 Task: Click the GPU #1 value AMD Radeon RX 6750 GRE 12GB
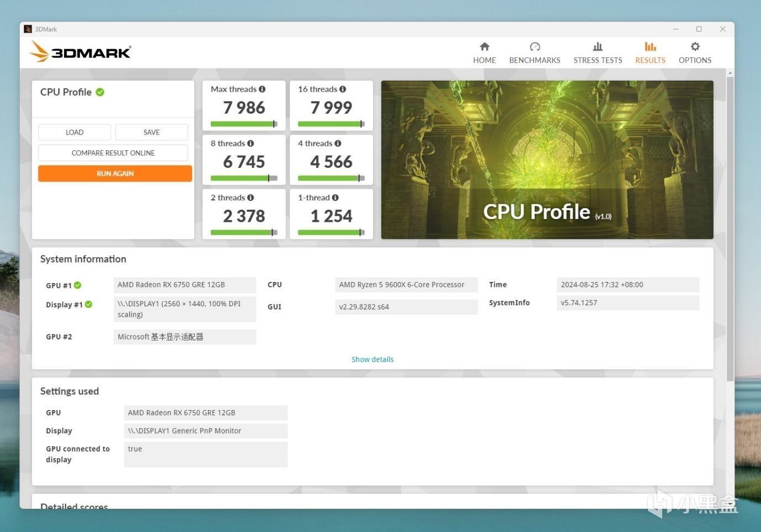point(185,285)
